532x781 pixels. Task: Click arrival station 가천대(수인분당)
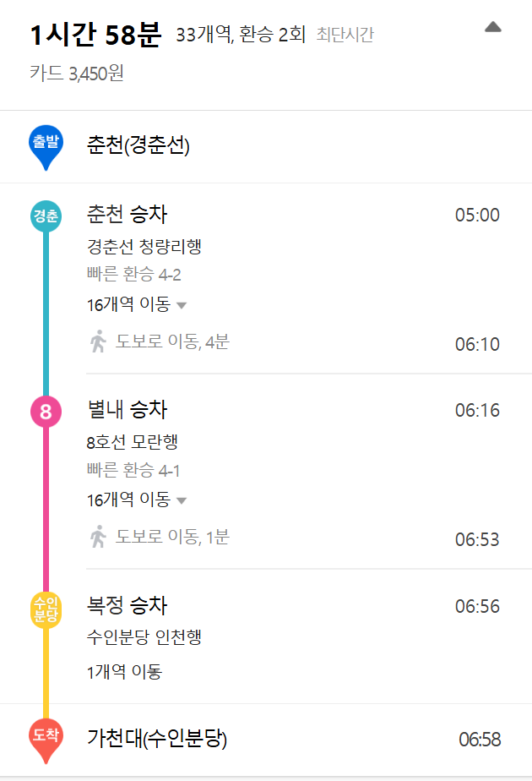[157, 739]
